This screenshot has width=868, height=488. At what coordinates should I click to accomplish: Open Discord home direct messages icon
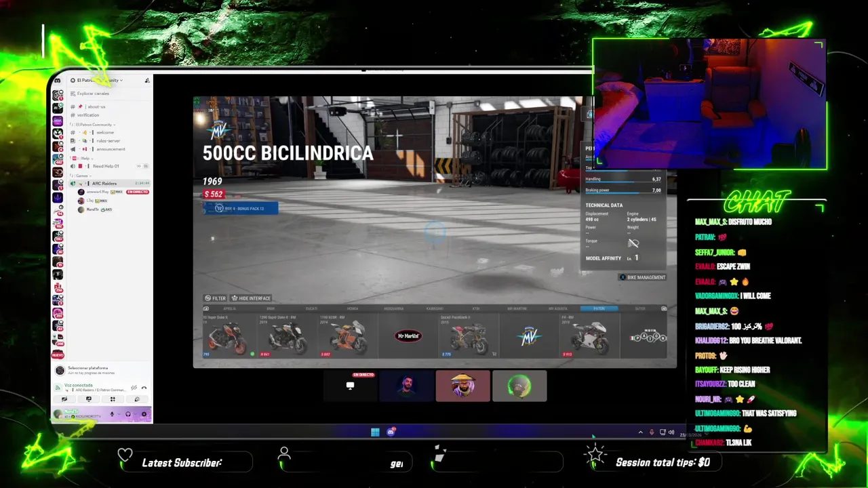click(x=57, y=81)
